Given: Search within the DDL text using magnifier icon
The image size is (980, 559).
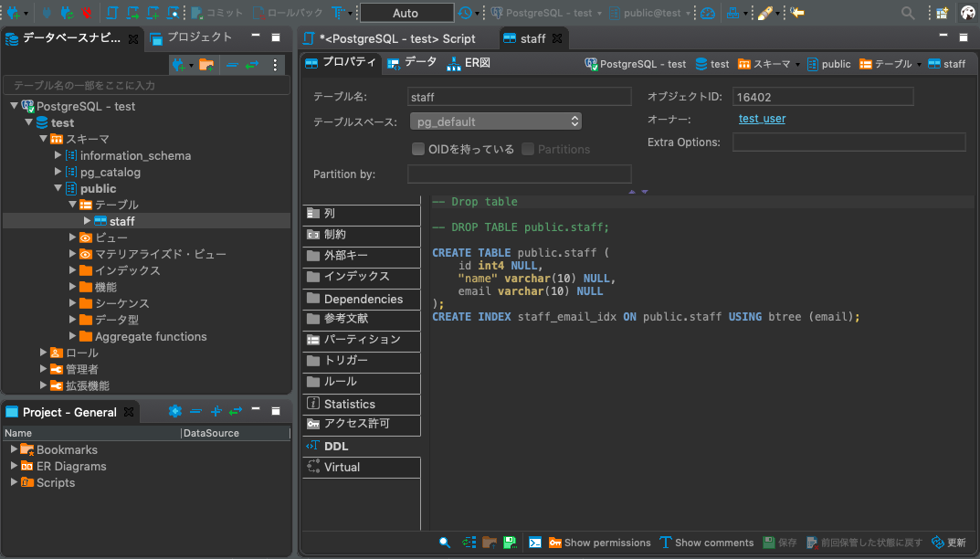Looking at the screenshot, I should (444, 543).
